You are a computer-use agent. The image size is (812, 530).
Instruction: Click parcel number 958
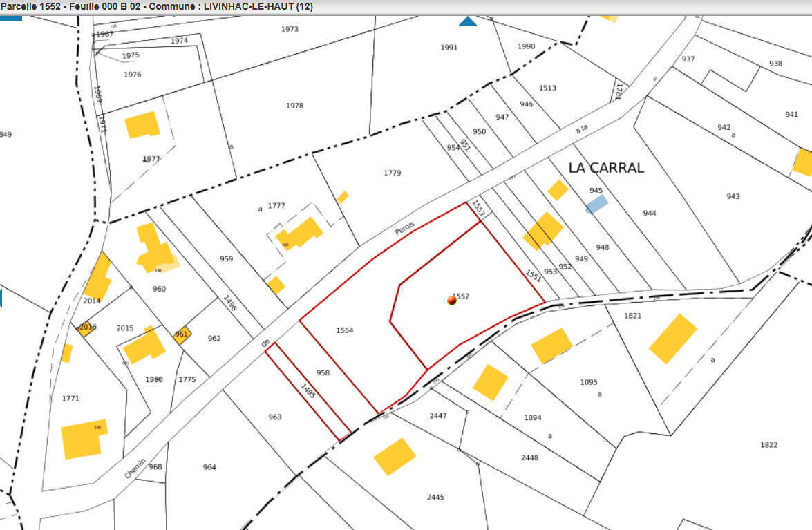pyautogui.click(x=323, y=373)
